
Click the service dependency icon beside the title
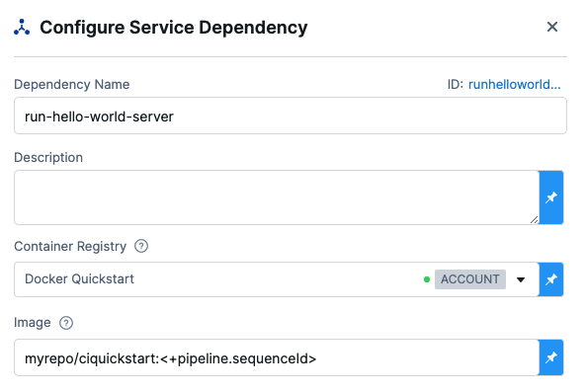coord(22,28)
